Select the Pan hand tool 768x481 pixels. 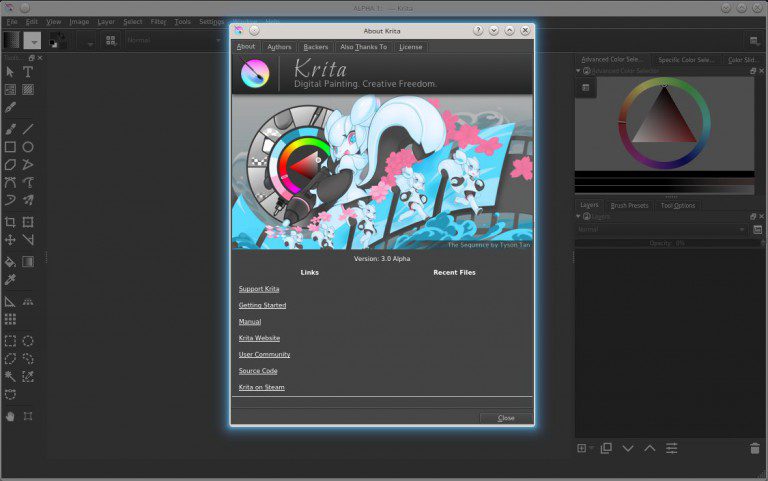pos(10,416)
